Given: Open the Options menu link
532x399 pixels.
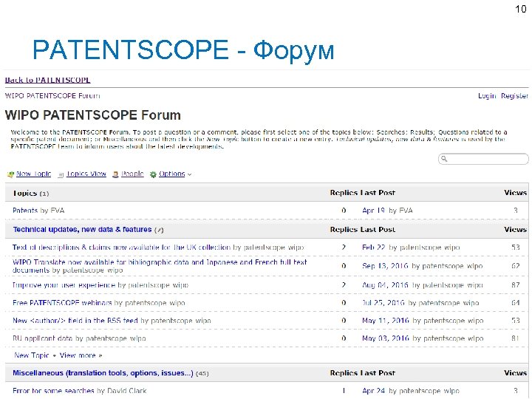Looking at the screenshot, I should (172, 174).
